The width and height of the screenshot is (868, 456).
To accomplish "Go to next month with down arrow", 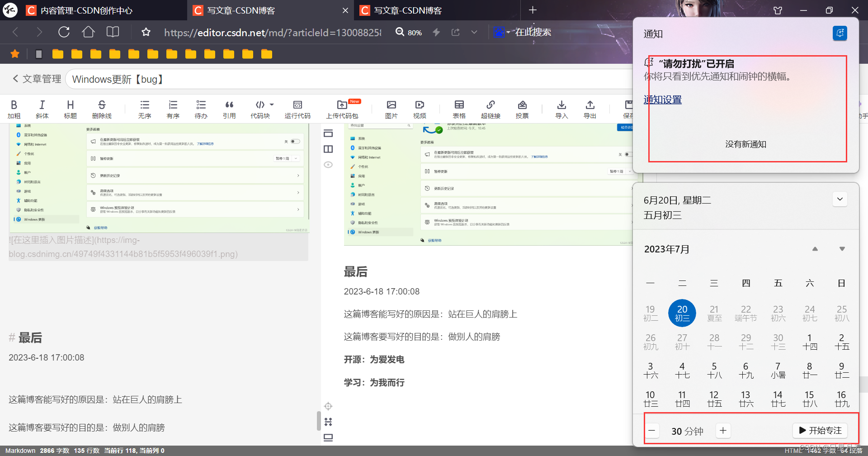I will (x=842, y=249).
